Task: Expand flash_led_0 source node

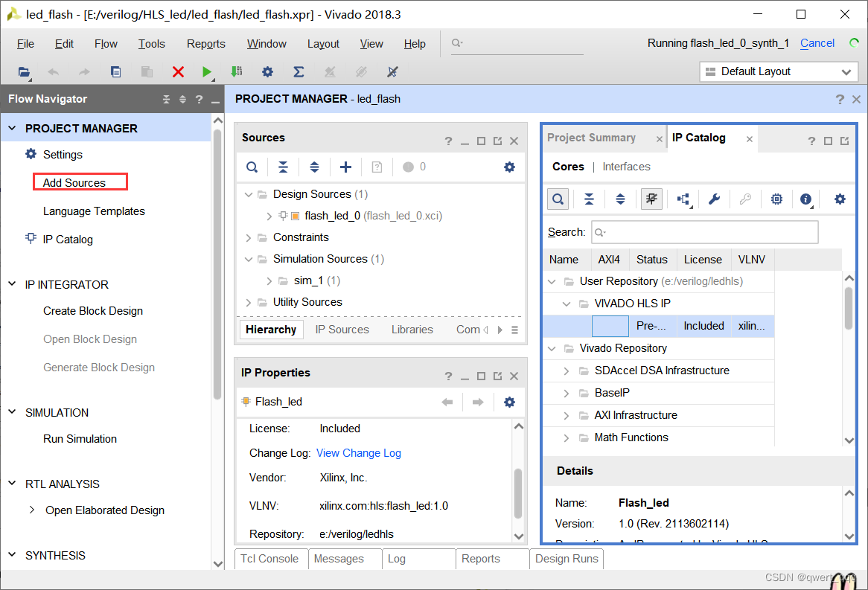Action: [269, 216]
